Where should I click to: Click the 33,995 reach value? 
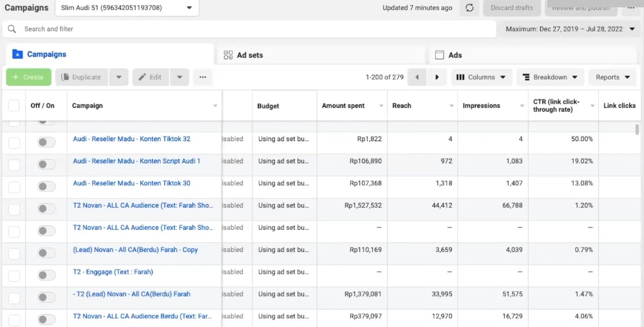(x=442, y=294)
